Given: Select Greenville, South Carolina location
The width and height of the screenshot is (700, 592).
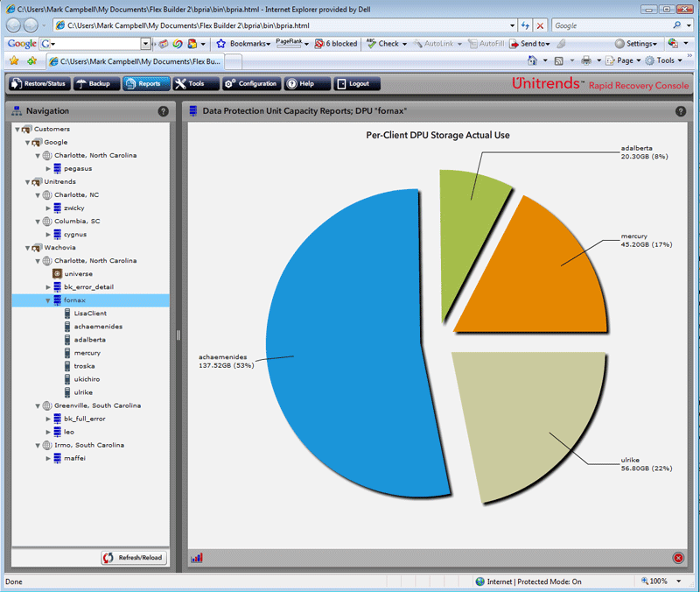Looking at the screenshot, I should (97, 405).
